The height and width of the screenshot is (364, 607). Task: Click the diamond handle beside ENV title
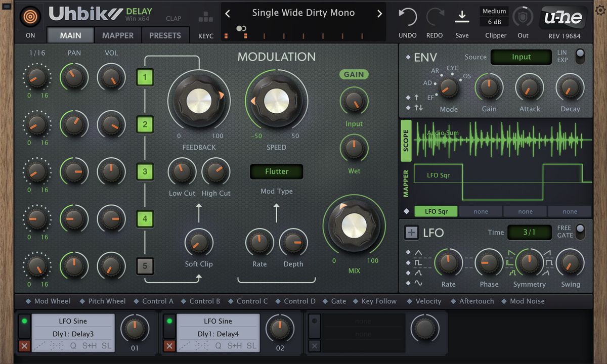pos(408,57)
